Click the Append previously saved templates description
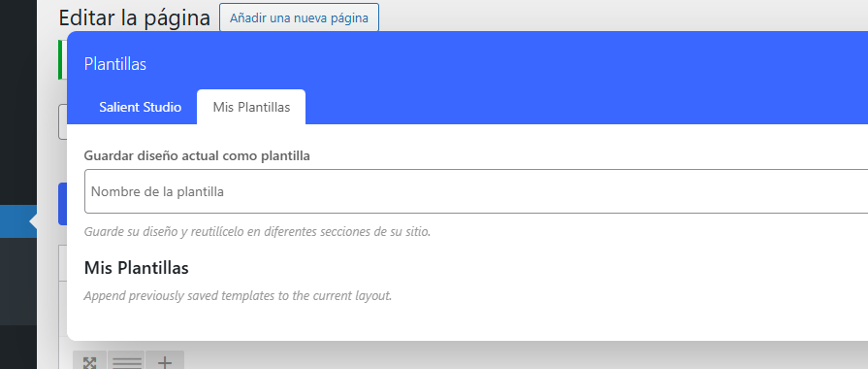The height and width of the screenshot is (369, 868). click(x=238, y=296)
